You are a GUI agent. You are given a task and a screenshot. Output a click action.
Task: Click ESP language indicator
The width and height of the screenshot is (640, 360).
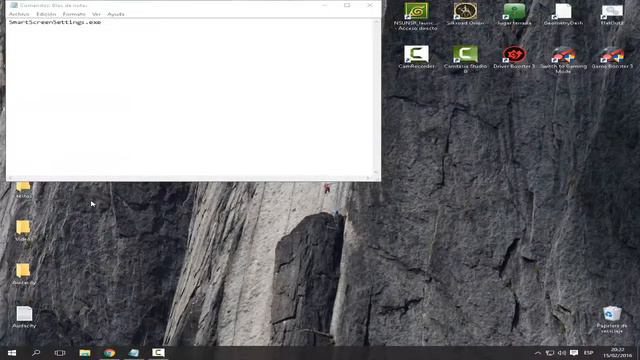coord(588,353)
